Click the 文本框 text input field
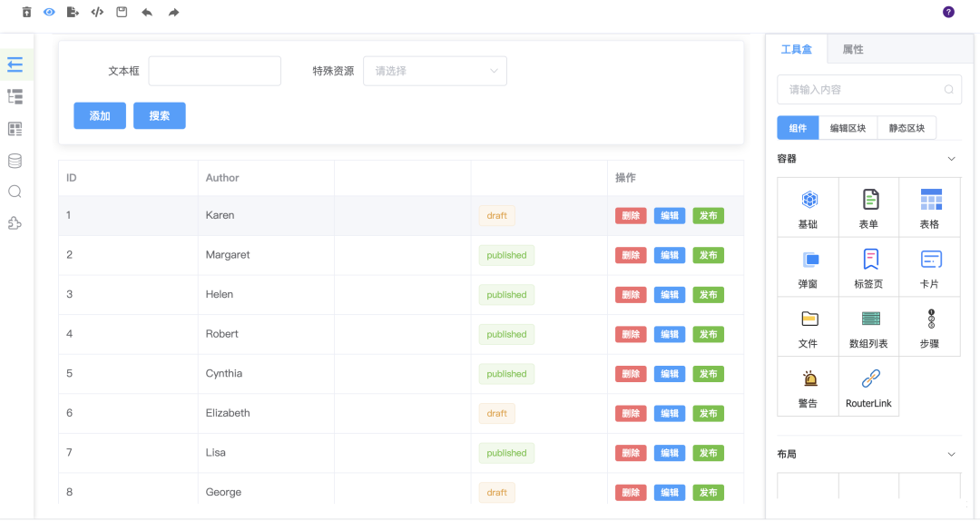This screenshot has width=980, height=521. (215, 71)
